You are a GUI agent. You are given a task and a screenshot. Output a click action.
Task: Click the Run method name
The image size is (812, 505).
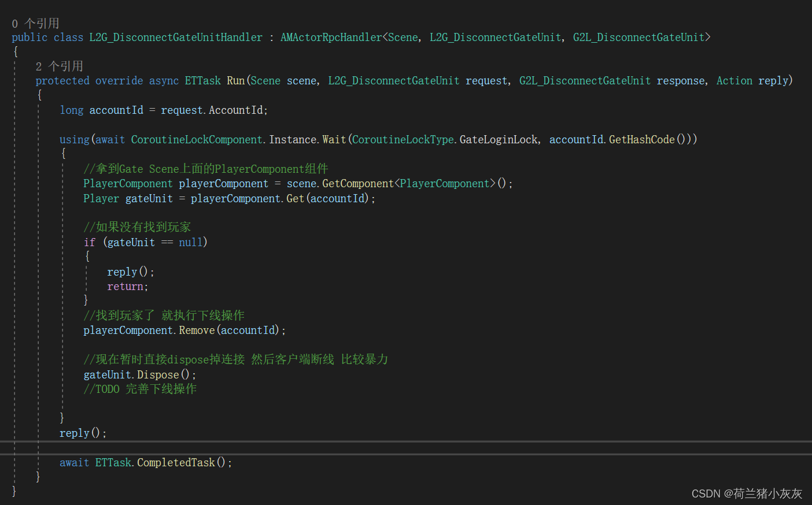pyautogui.click(x=235, y=81)
